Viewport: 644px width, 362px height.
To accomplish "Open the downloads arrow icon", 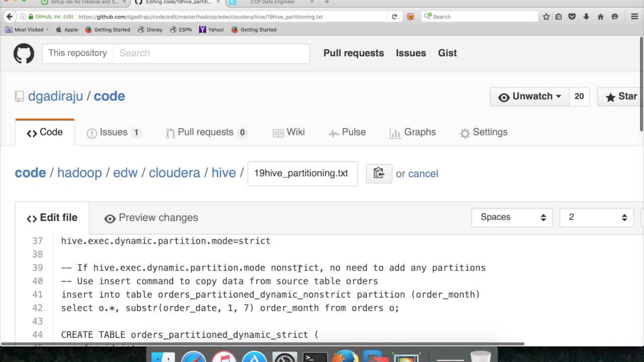I will pyautogui.click(x=586, y=17).
